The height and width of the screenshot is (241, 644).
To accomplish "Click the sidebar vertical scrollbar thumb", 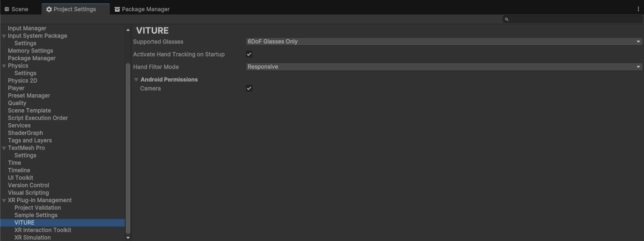I will pos(128,148).
